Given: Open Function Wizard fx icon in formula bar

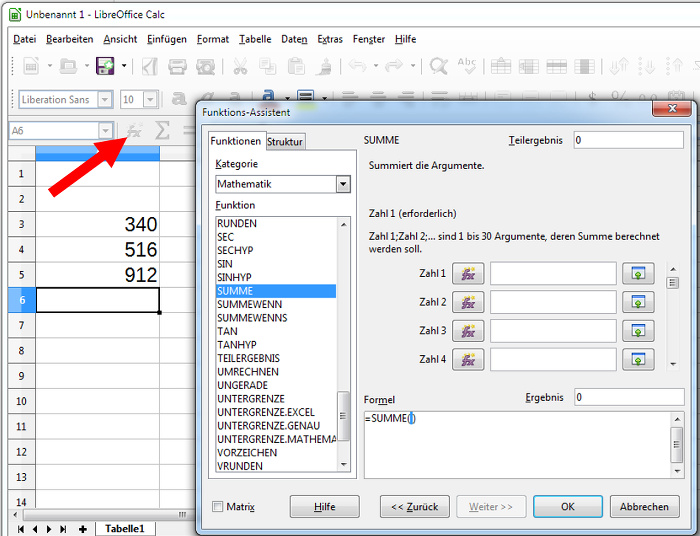Looking at the screenshot, I should (x=134, y=131).
